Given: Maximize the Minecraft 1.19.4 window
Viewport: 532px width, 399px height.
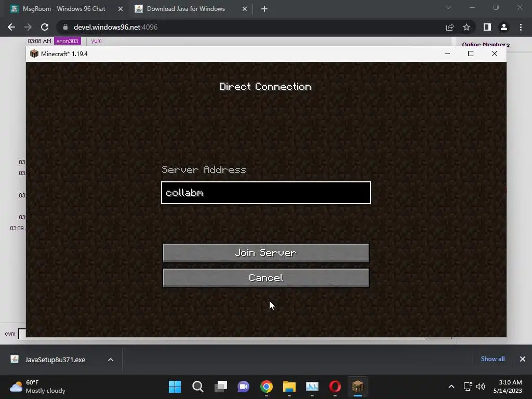Looking at the screenshot, I should click(471, 54).
